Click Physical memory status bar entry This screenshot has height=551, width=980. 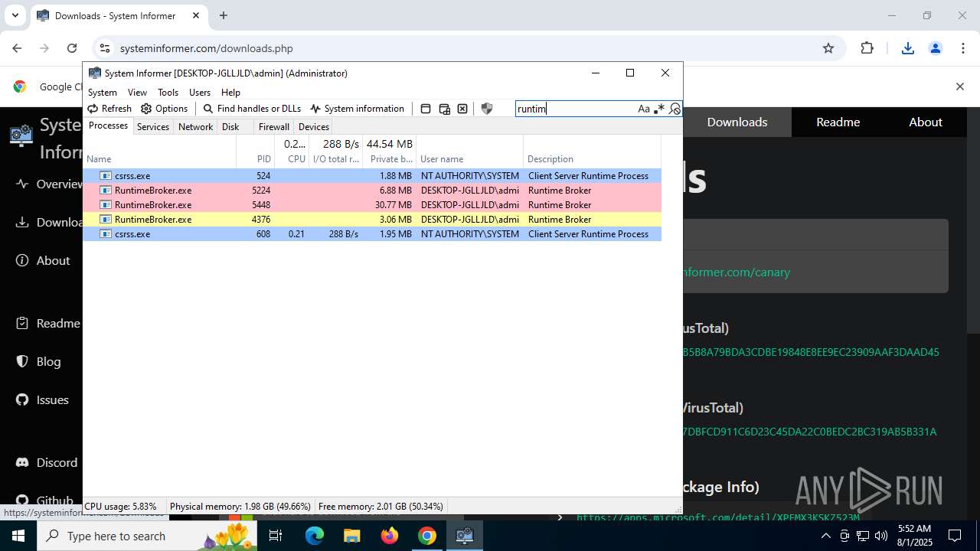pos(240,507)
